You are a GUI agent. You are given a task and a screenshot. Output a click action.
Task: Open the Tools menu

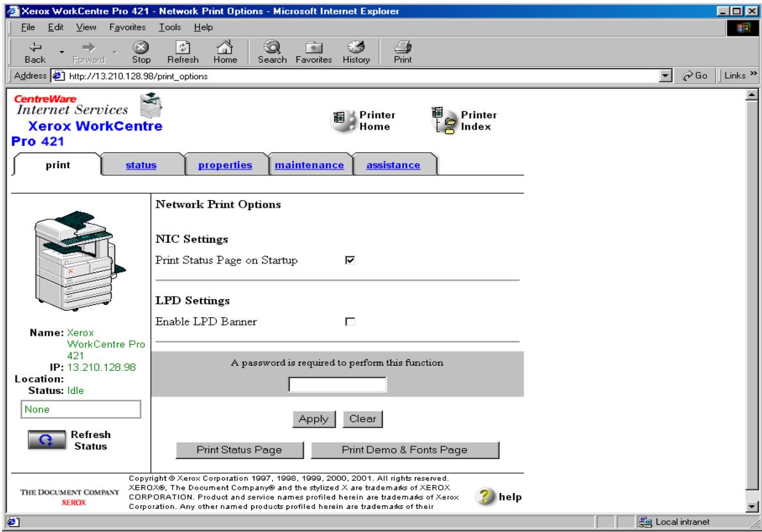coord(169,27)
